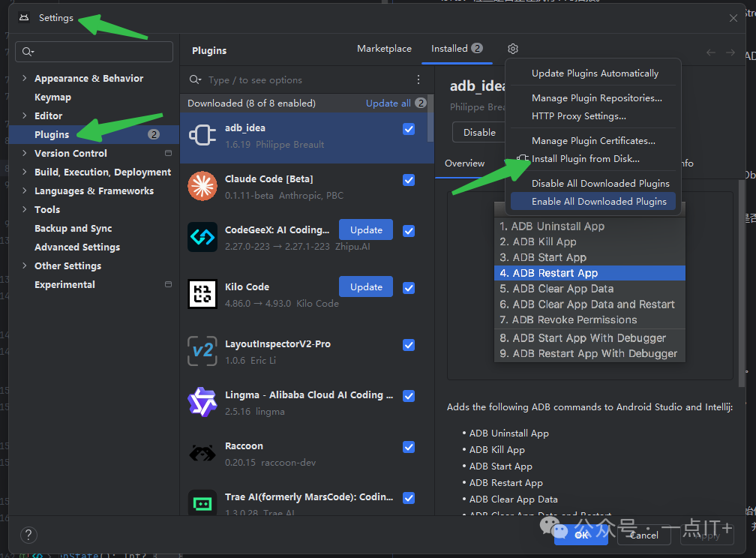Click the plugin search options kebab icon
This screenshot has height=558, width=756.
point(418,79)
